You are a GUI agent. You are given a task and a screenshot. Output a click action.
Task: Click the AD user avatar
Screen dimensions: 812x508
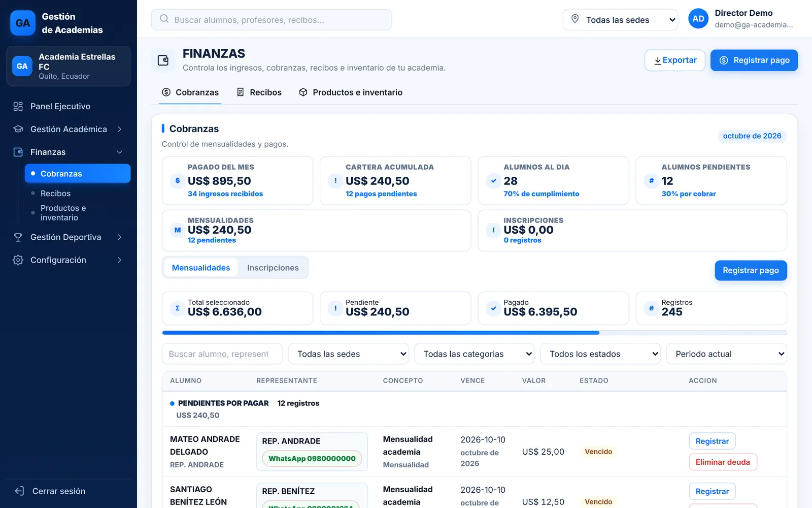coord(698,19)
